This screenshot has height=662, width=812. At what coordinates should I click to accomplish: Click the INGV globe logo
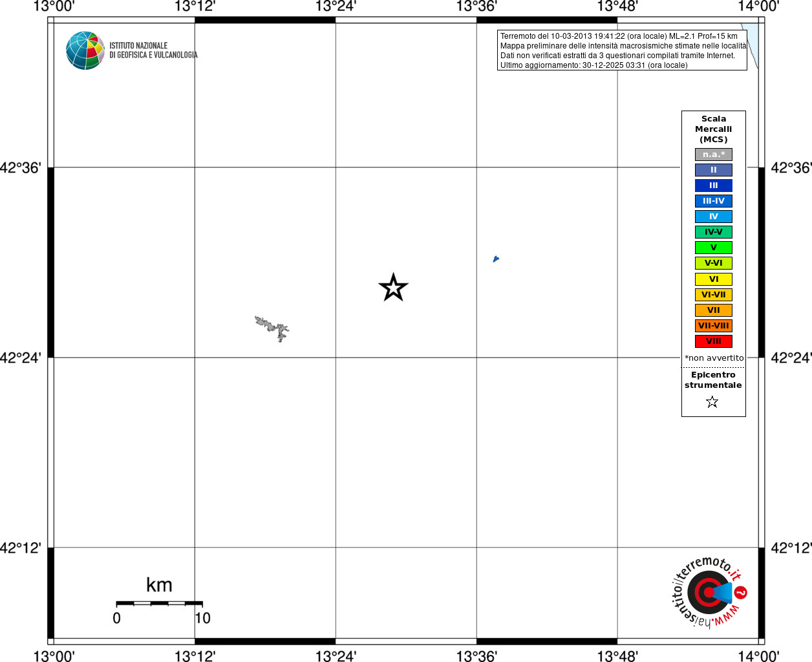click(x=85, y=50)
